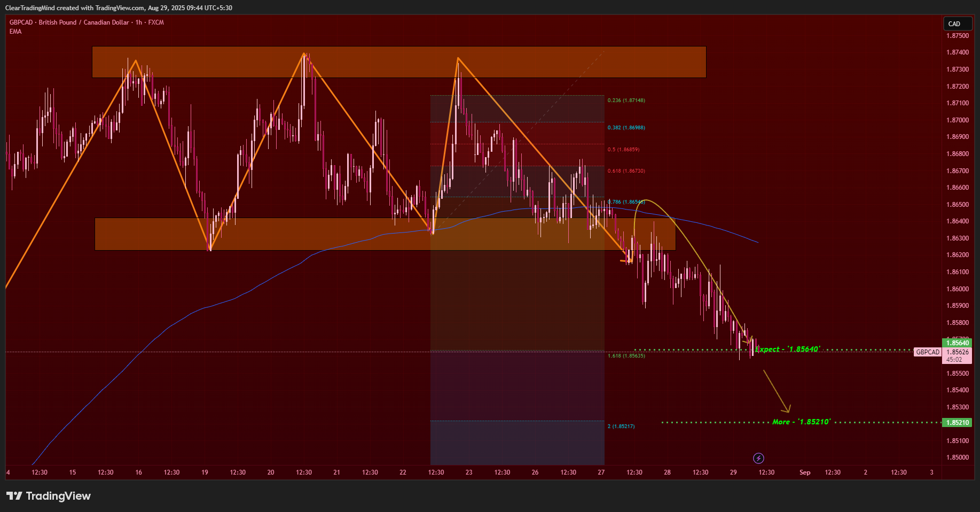Screen dimensions: 980x512
Task: Click the "Expect - '1.85640'" annotation text
Action: point(787,350)
